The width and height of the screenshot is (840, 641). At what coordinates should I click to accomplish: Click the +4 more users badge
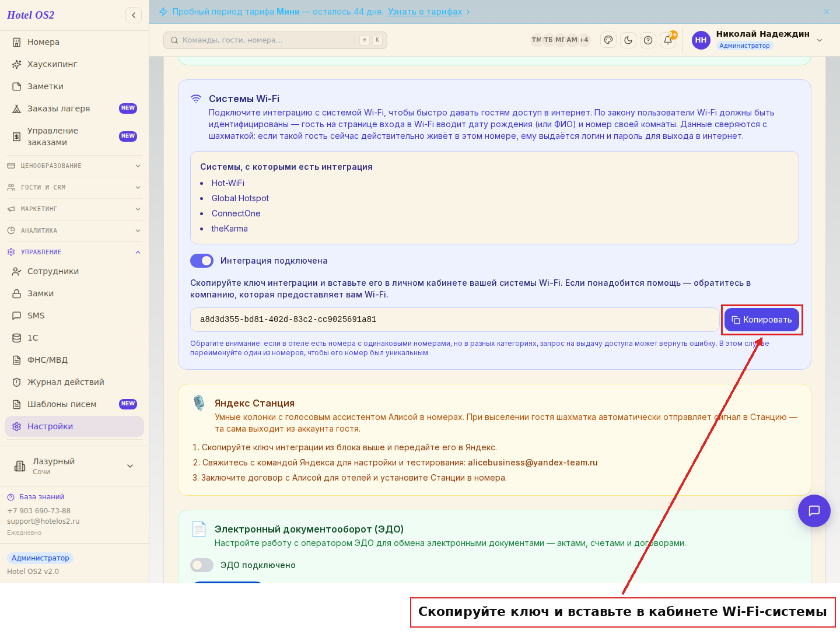(x=584, y=40)
